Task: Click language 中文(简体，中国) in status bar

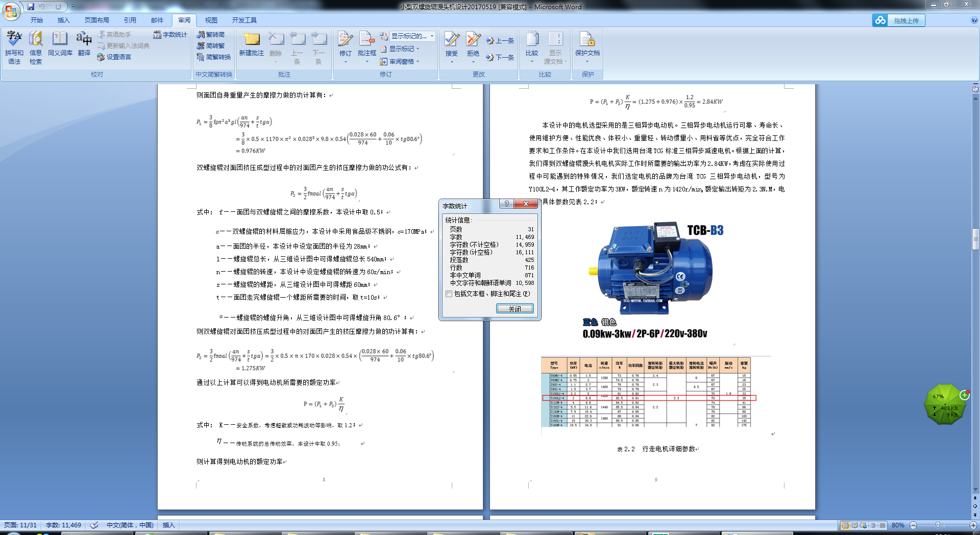Action: [x=130, y=525]
